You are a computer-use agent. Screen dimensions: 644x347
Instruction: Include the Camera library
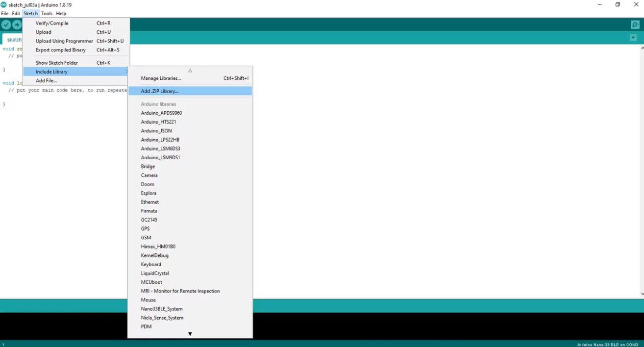[190, 175]
